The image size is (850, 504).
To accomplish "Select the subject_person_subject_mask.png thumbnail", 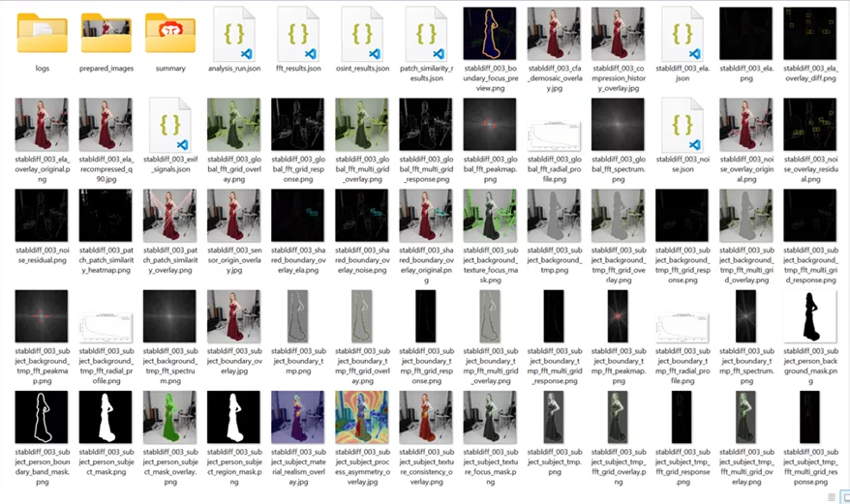I will pyautogui.click(x=106, y=417).
